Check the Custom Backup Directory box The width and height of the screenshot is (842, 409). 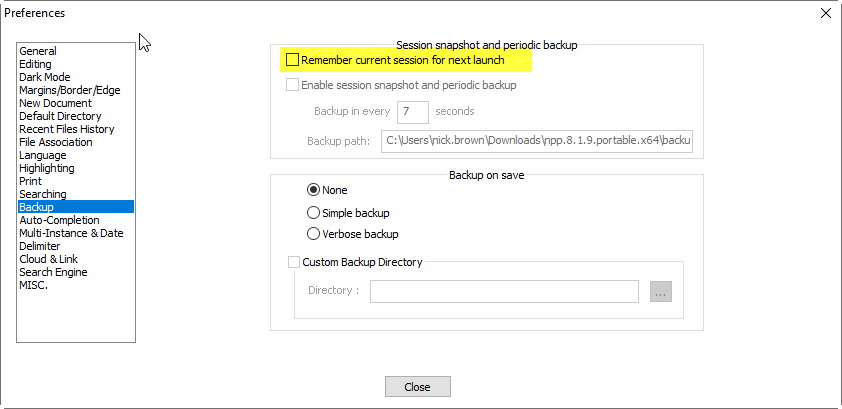[294, 262]
